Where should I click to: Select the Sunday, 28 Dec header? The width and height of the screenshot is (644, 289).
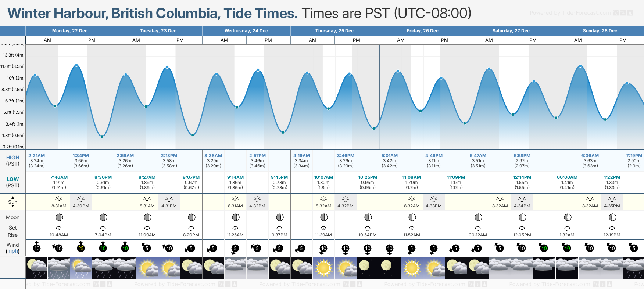[600, 31]
